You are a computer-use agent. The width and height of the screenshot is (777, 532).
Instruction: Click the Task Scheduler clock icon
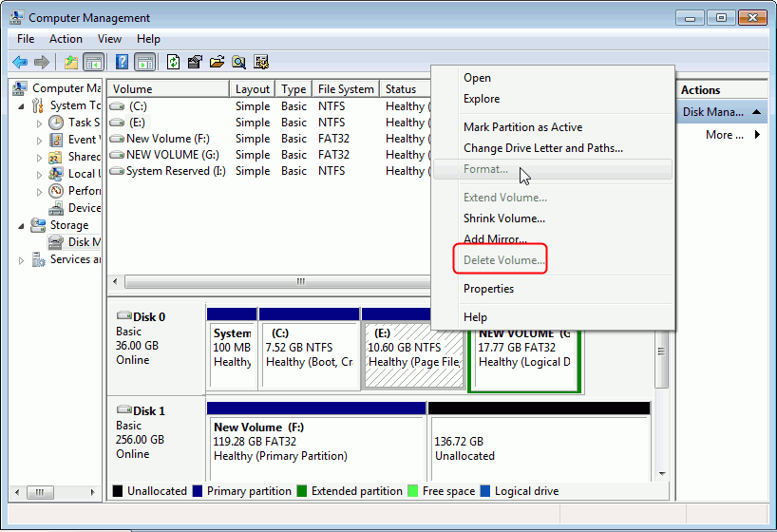(x=56, y=123)
